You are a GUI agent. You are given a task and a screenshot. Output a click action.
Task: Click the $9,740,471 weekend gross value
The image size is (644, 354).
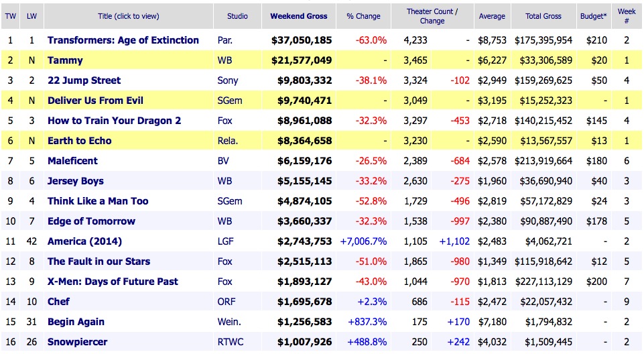click(304, 101)
